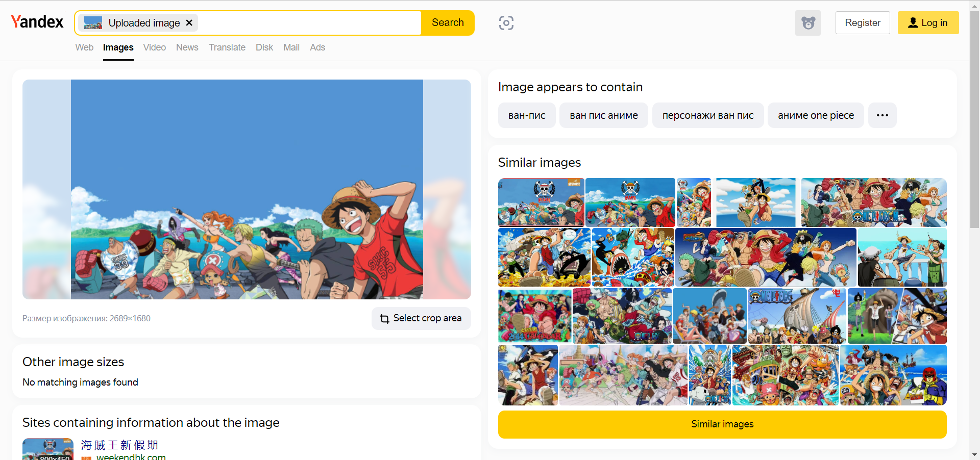The height and width of the screenshot is (460, 980).
Task: Click the Размер изображения: 2689×1680 text
Action: [86, 318]
